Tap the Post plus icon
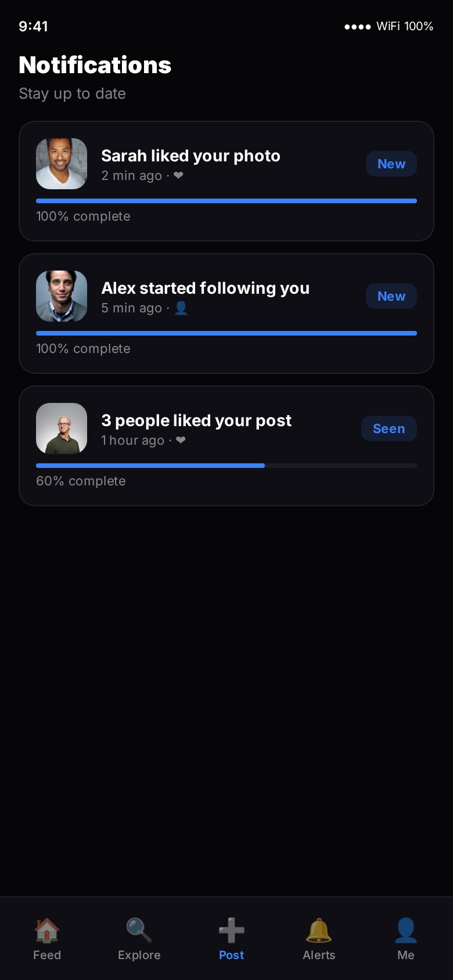The width and height of the screenshot is (453, 980). [231, 930]
